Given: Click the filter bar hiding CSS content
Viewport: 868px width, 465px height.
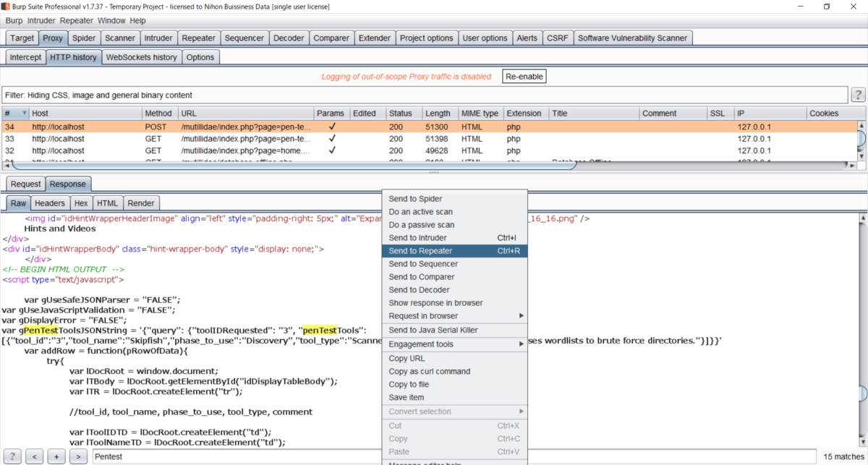Looking at the screenshot, I should pos(424,95).
